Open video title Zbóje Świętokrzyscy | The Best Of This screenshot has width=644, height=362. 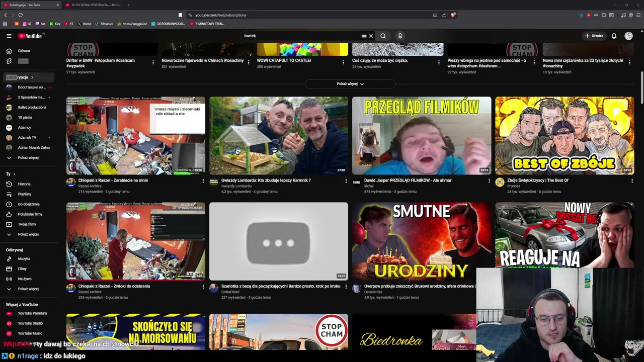538,180
